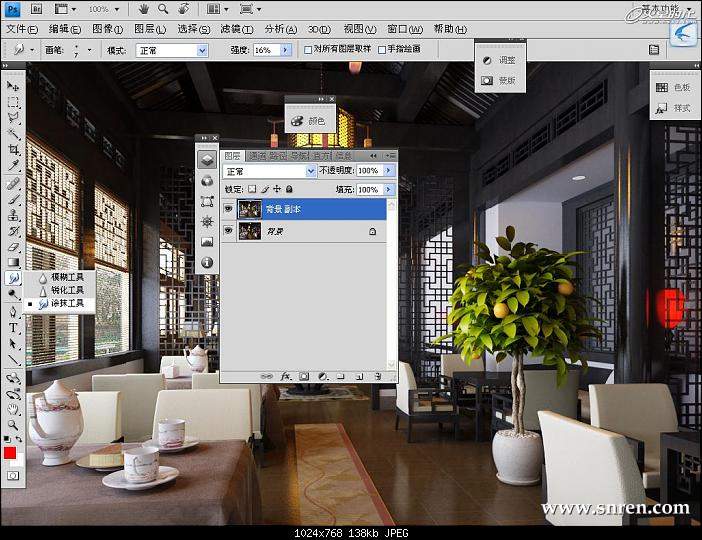The image size is (702, 540).
Task: Click the Rotate View tool in application bar
Action: (183, 9)
